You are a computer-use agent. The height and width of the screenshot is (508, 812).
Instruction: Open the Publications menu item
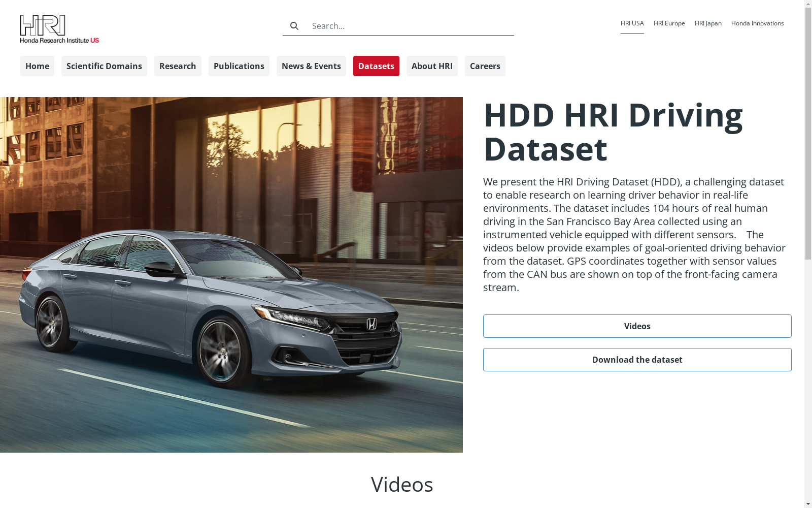[239, 66]
